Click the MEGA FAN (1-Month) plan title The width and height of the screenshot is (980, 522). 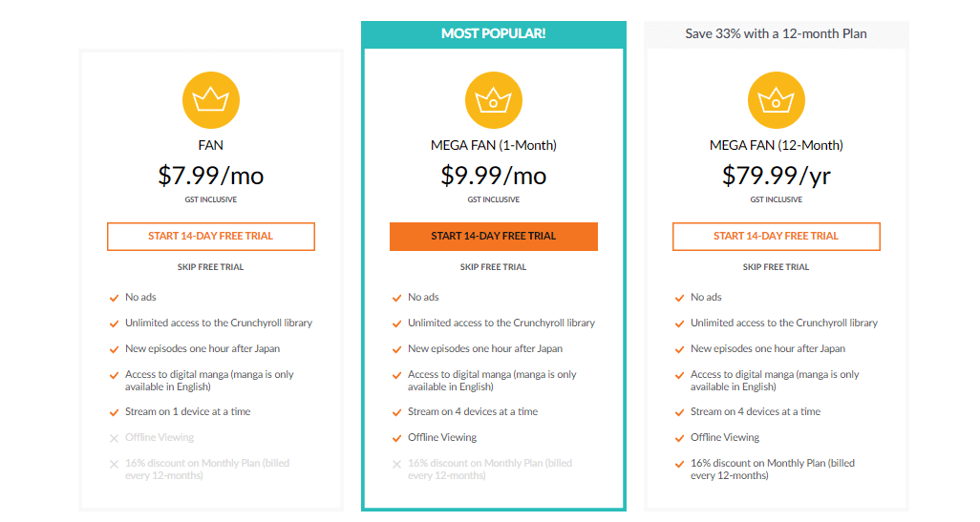point(494,145)
